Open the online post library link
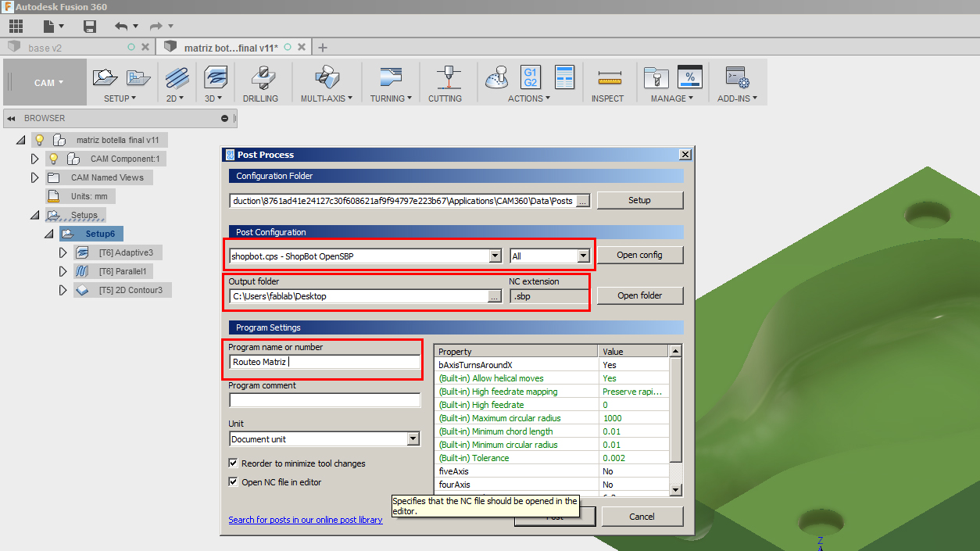 306,520
